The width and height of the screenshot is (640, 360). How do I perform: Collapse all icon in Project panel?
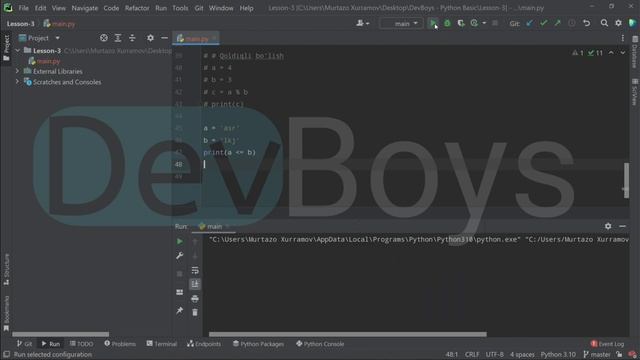132,38
